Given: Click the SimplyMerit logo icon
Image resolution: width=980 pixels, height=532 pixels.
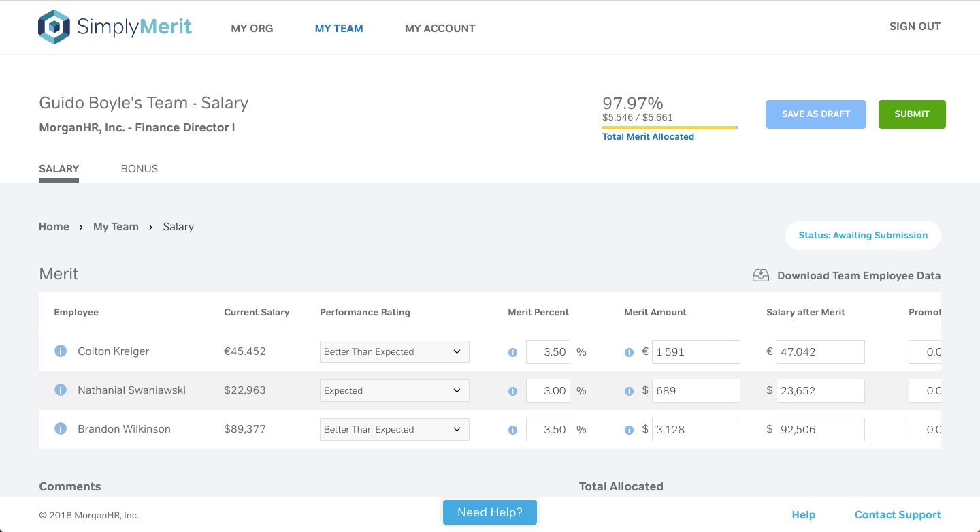Looking at the screenshot, I should pyautogui.click(x=54, y=26).
